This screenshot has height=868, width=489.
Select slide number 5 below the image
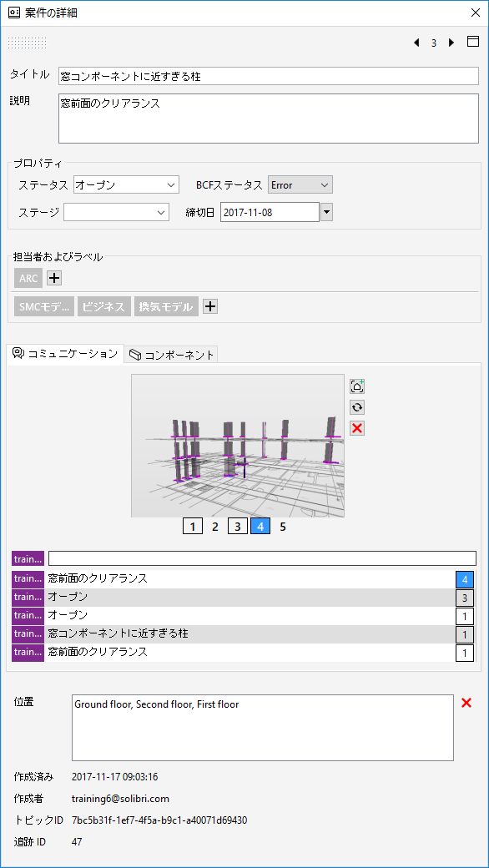pos(283,527)
